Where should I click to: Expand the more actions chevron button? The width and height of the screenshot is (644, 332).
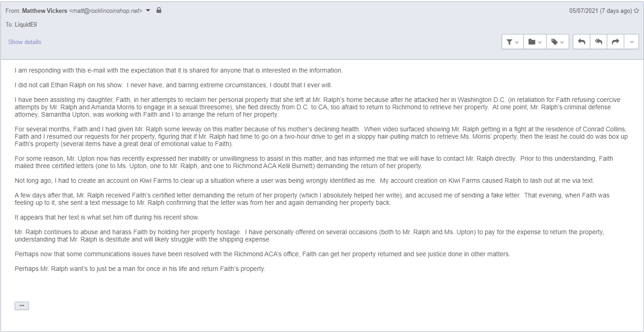pos(631,42)
